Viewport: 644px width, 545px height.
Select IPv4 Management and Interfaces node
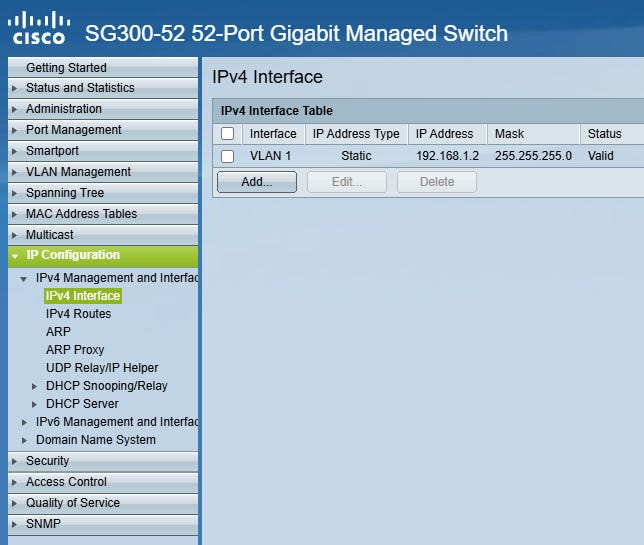tap(117, 278)
